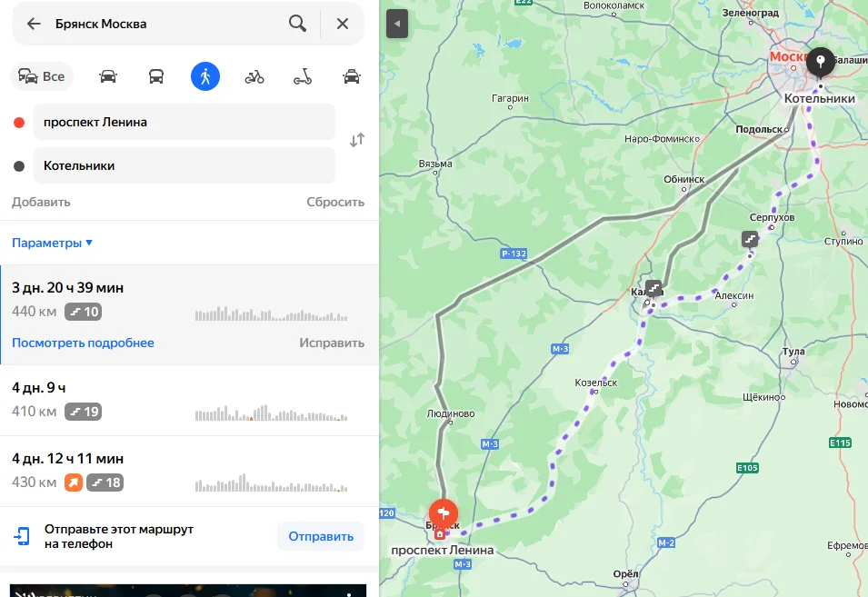Screen dimensions: 868x597
Task: Select scooter route mode icon
Action: point(303,76)
